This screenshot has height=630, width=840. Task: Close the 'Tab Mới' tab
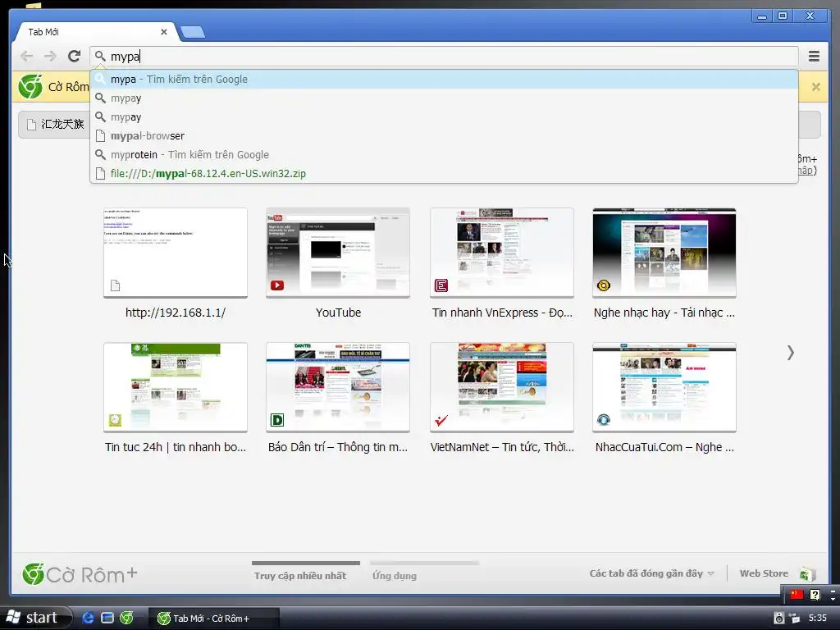point(164,32)
